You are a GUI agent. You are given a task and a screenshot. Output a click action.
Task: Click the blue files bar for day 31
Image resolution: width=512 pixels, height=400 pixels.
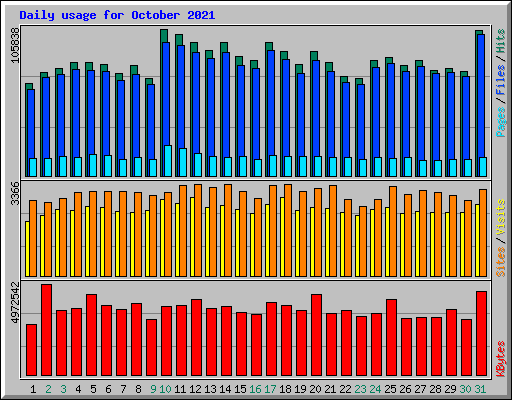click(481, 96)
